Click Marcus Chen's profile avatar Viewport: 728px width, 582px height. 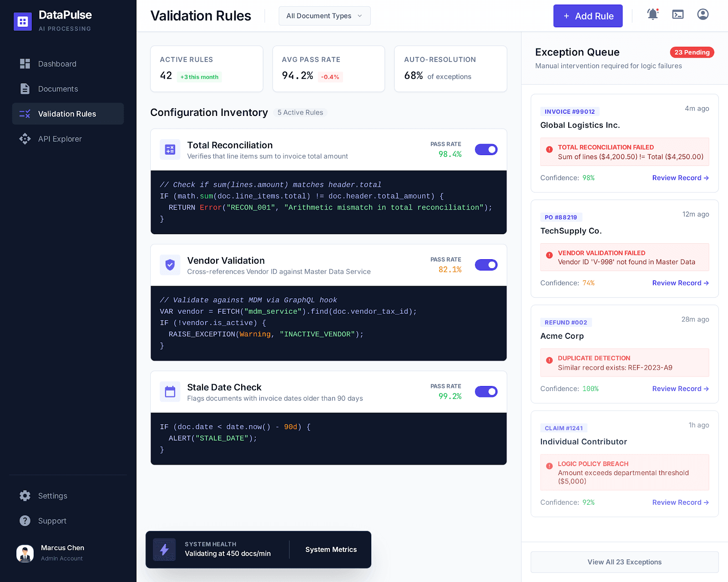pos(25,553)
